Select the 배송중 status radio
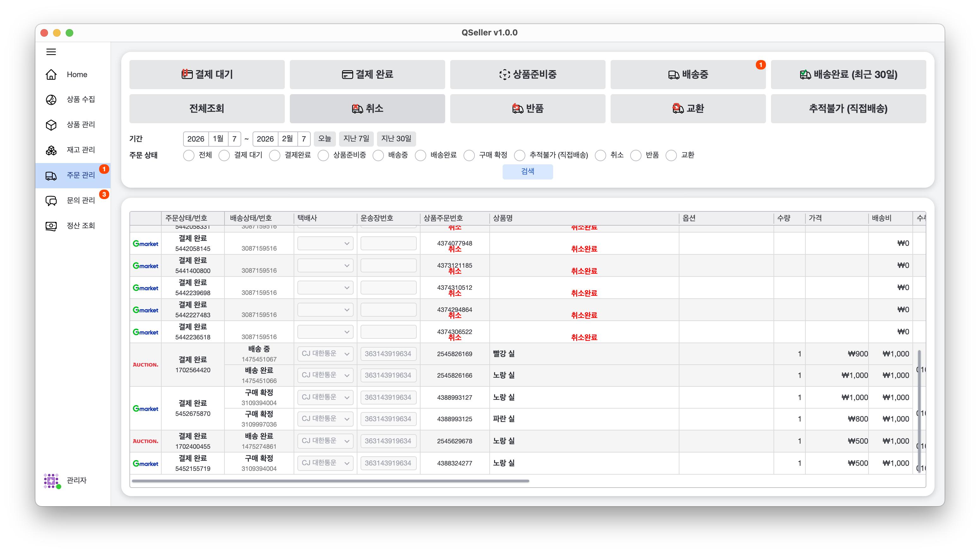 pyautogui.click(x=378, y=155)
